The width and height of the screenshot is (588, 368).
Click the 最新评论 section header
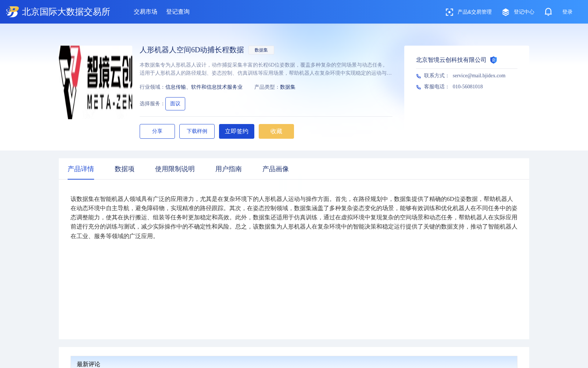pyautogui.click(x=294, y=362)
